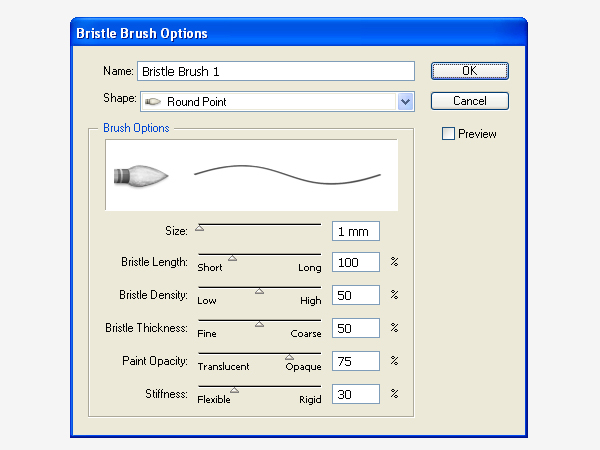Image resolution: width=600 pixels, height=450 pixels.
Task: Enable the Preview checkbox
Action: [448, 134]
